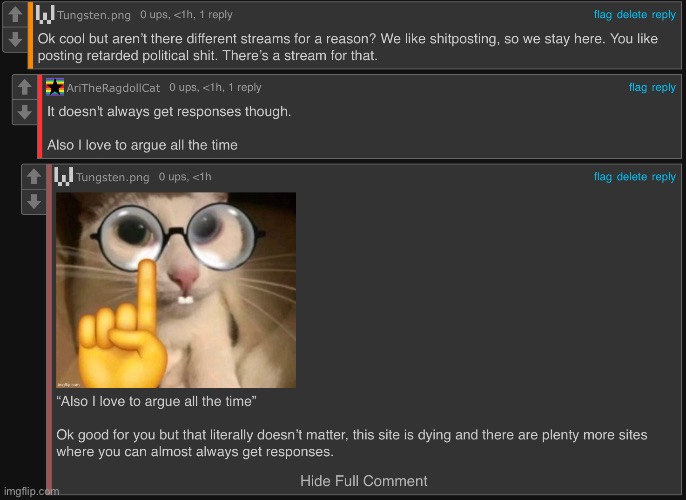Flag the top Tungsten.png comment
This screenshot has width=686, height=500.
(x=602, y=14)
